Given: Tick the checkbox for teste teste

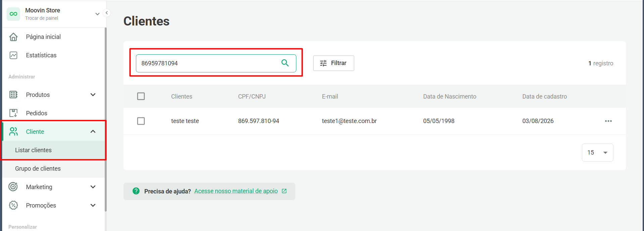Looking at the screenshot, I should (141, 121).
